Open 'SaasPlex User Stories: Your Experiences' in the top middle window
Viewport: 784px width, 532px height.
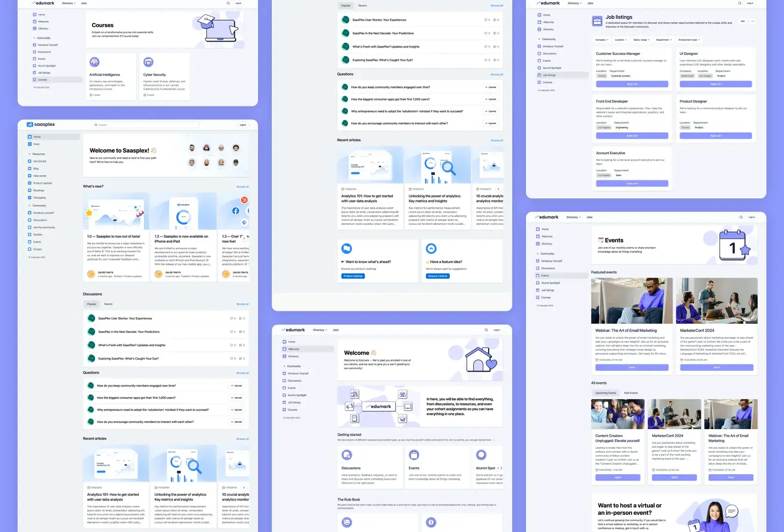point(379,20)
